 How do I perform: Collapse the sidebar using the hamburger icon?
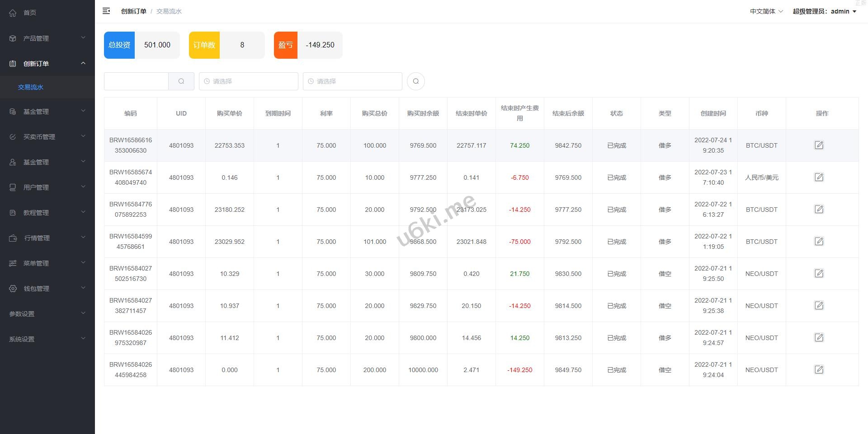pyautogui.click(x=106, y=11)
